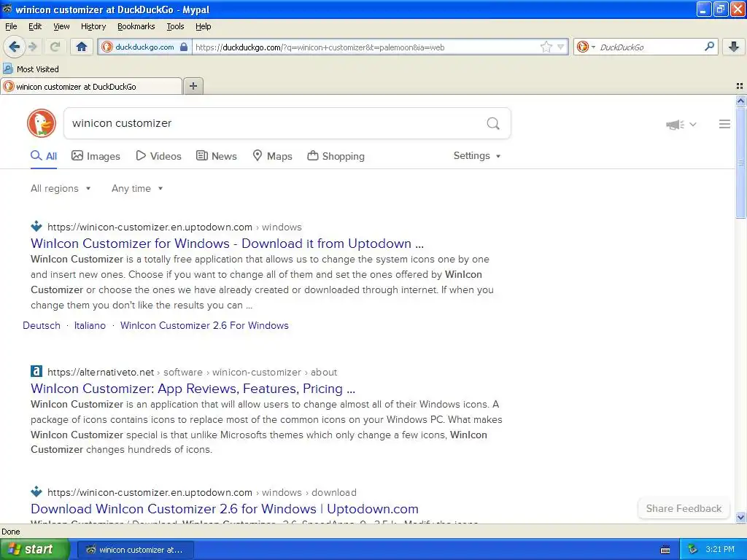Click the keyboard icon in the taskbar
Image resolution: width=747 pixels, height=560 pixels.
tap(665, 550)
